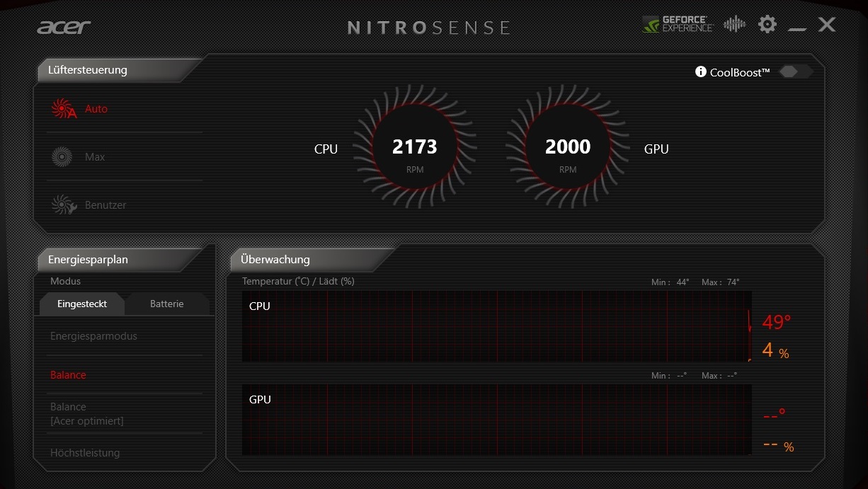Click the CPU Min: 44° label

coord(670,282)
